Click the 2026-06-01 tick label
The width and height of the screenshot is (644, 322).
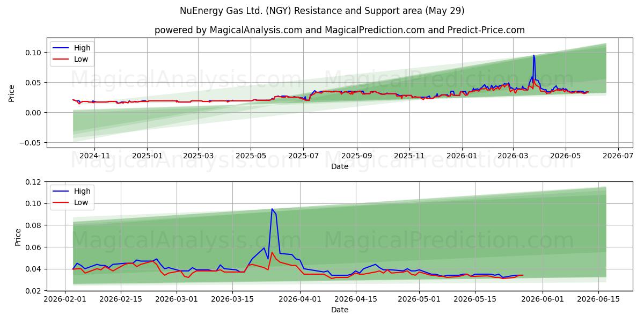[543, 299]
